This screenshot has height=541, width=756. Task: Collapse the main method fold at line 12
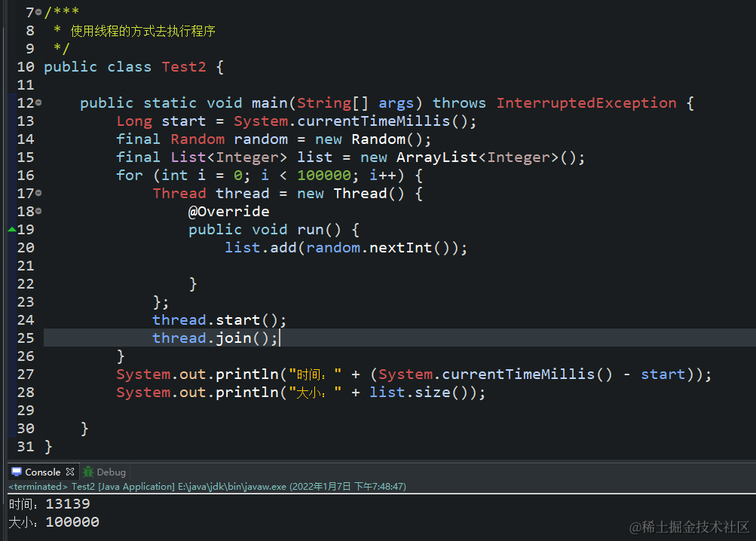tap(38, 102)
